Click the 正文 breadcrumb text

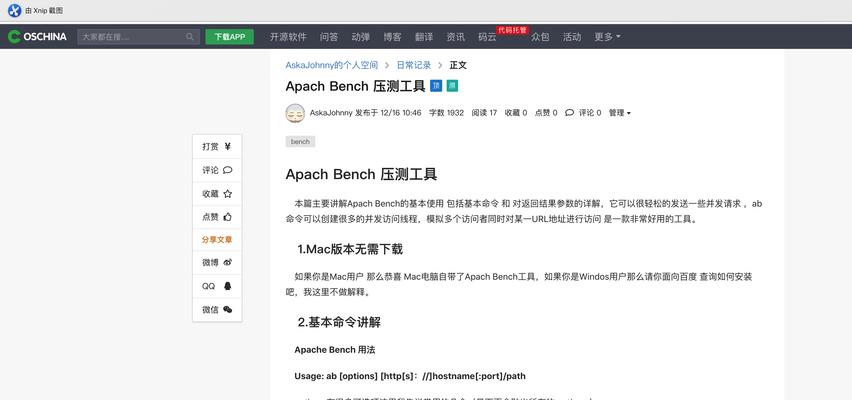coord(458,65)
